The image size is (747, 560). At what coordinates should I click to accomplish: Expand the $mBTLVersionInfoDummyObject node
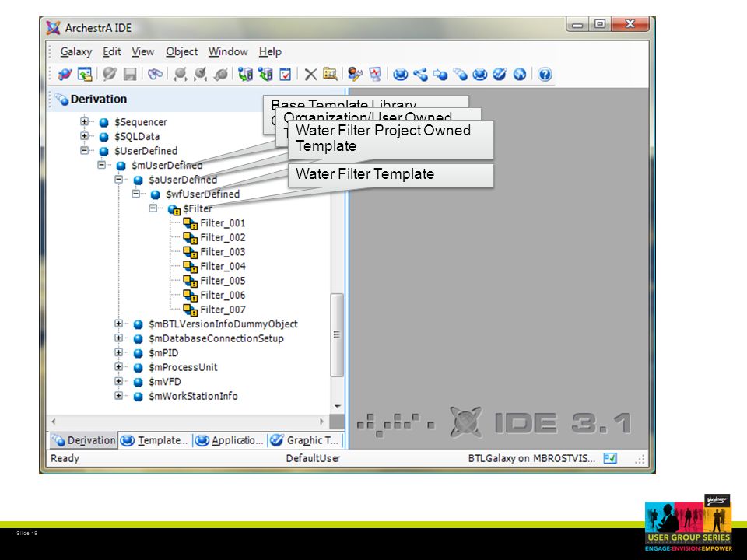coord(118,324)
